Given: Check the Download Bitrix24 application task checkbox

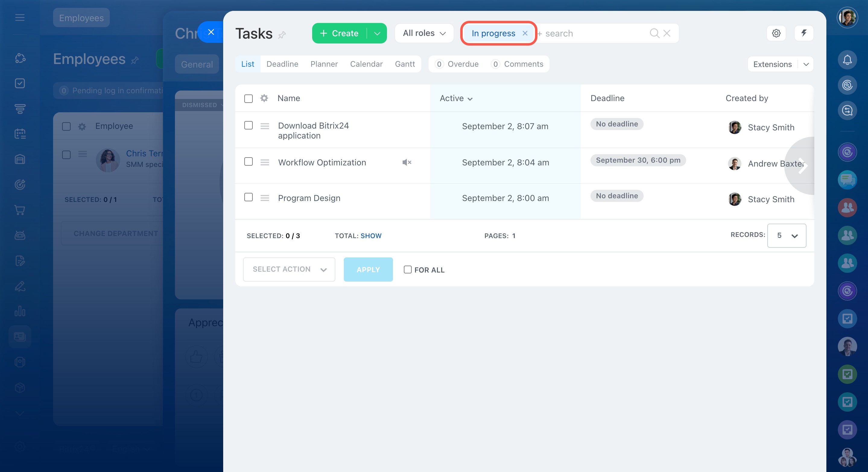Looking at the screenshot, I should [x=248, y=126].
